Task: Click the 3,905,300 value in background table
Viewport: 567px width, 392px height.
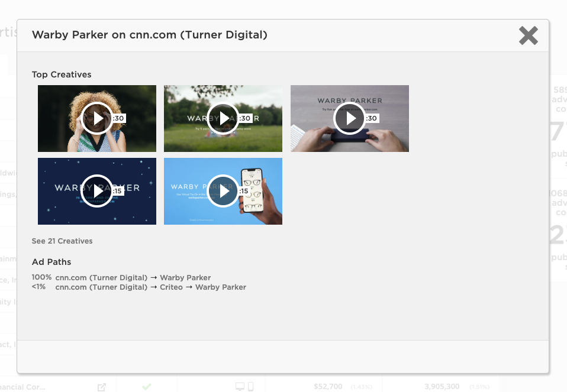Action: tap(442, 387)
